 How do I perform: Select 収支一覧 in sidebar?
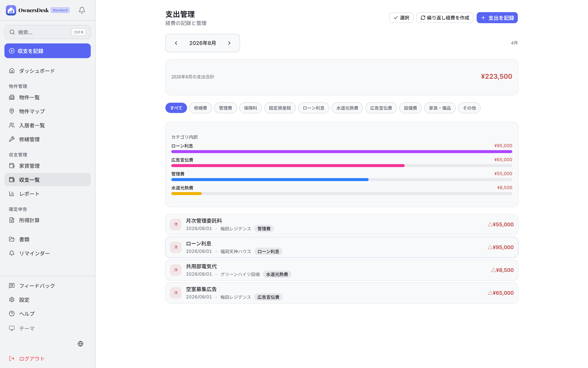(x=48, y=180)
